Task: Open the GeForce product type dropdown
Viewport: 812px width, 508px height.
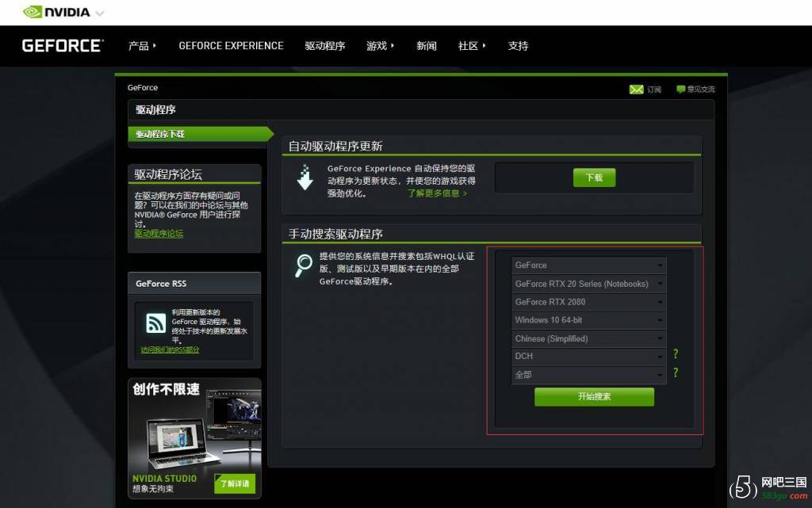Action: pyautogui.click(x=588, y=265)
